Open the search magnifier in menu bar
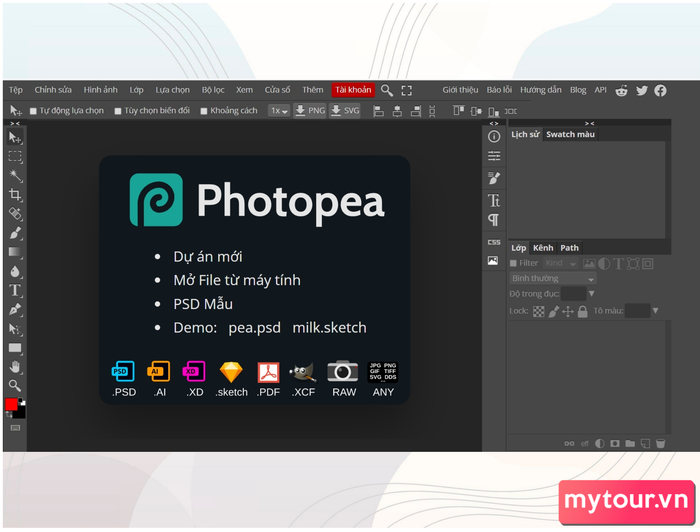700x532 pixels. (x=387, y=91)
